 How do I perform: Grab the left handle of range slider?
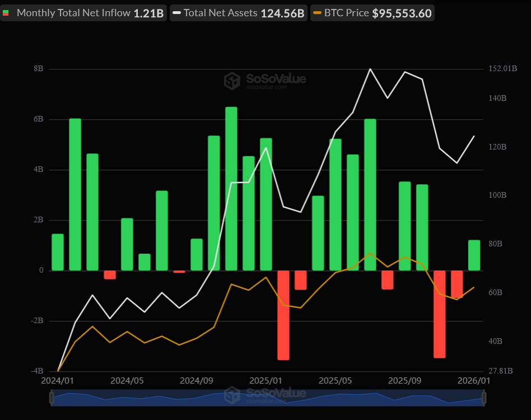52,398
